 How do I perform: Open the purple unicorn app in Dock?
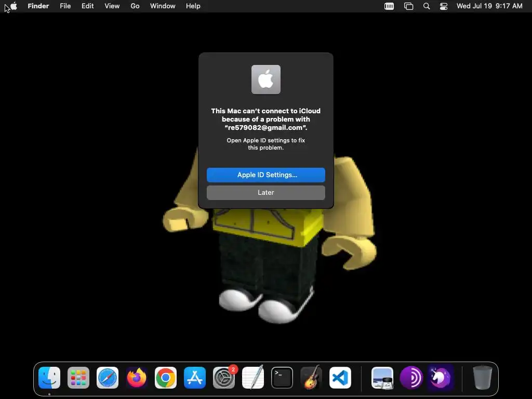[441, 378]
